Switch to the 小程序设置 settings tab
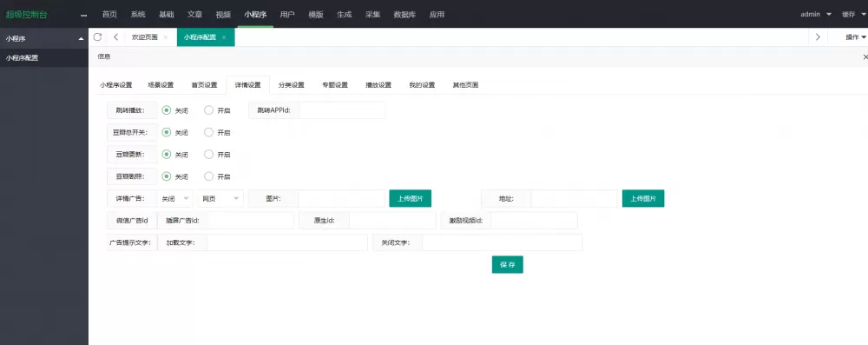This screenshot has height=345, width=868. coord(116,85)
